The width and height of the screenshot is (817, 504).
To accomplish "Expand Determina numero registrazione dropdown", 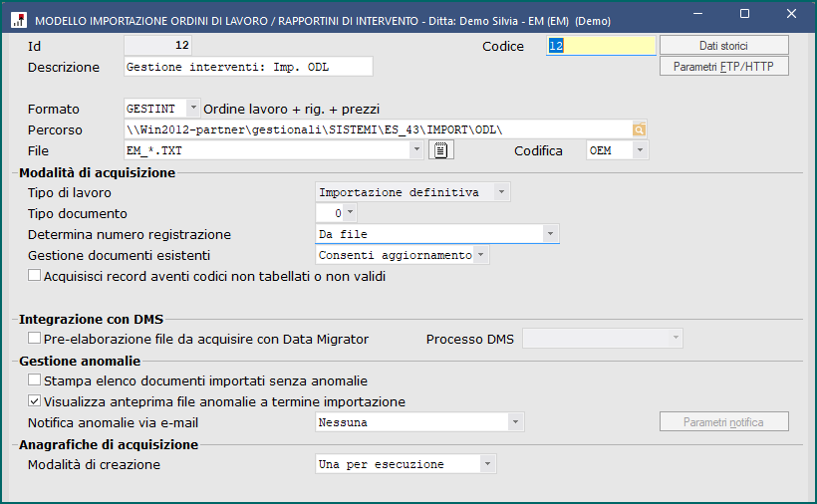I will (550, 234).
